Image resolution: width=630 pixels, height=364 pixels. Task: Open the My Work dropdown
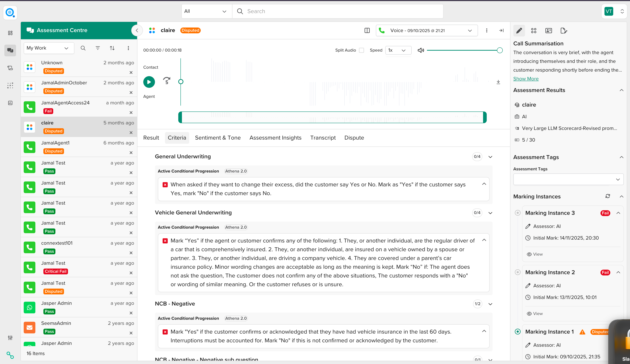(49, 48)
